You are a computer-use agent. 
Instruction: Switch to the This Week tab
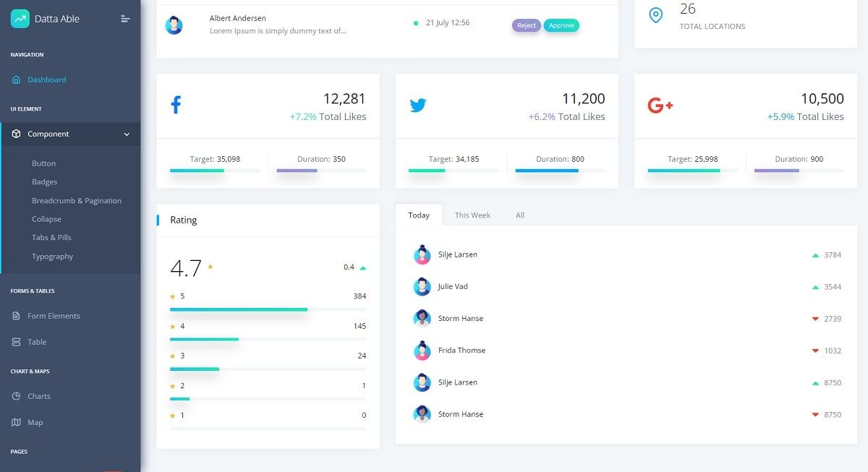pos(472,215)
